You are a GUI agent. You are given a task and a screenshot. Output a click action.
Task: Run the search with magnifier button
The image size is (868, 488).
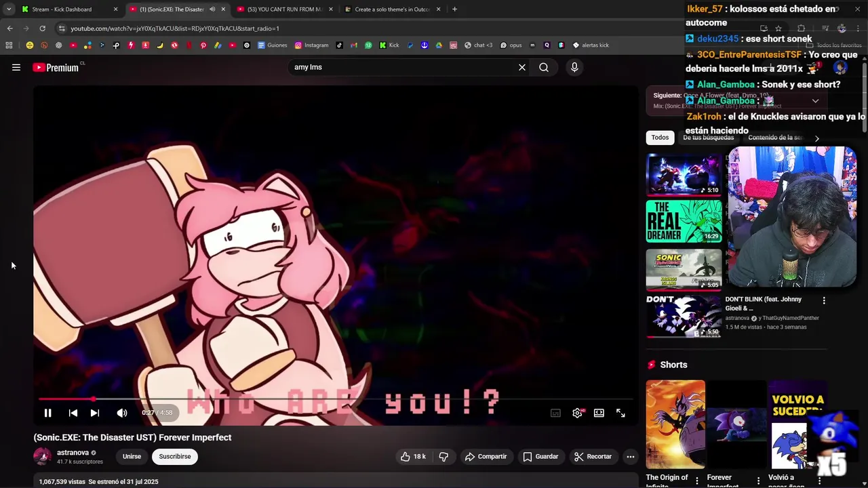click(544, 67)
